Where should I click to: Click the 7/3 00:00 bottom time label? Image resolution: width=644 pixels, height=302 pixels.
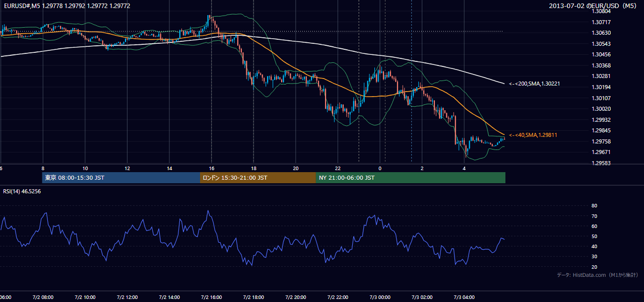click(379, 297)
